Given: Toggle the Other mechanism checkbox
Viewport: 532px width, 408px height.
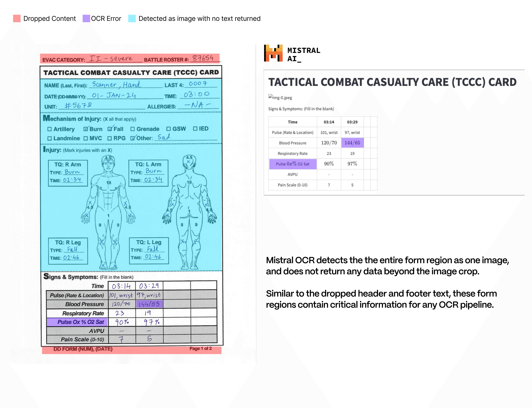Looking at the screenshot, I should coord(133,138).
